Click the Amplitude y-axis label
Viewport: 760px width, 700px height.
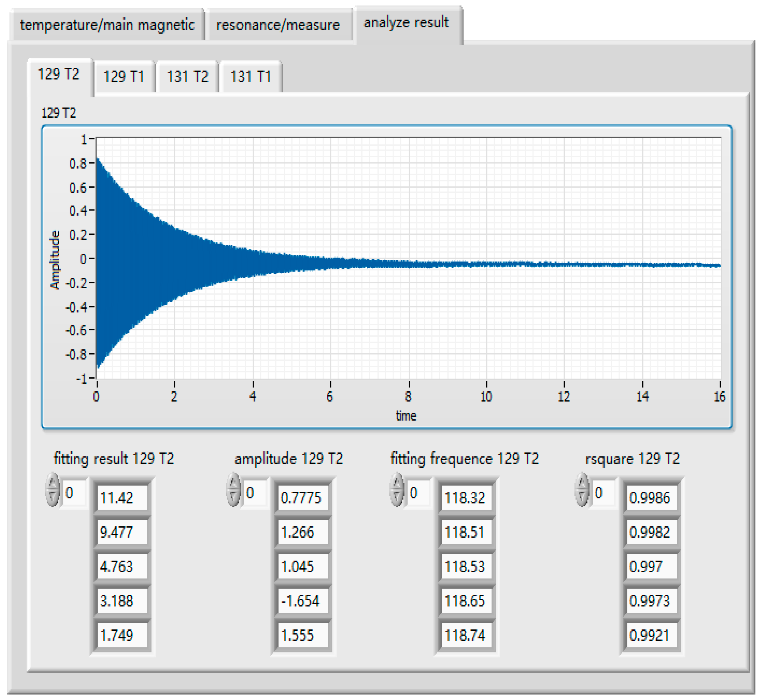click(x=55, y=259)
